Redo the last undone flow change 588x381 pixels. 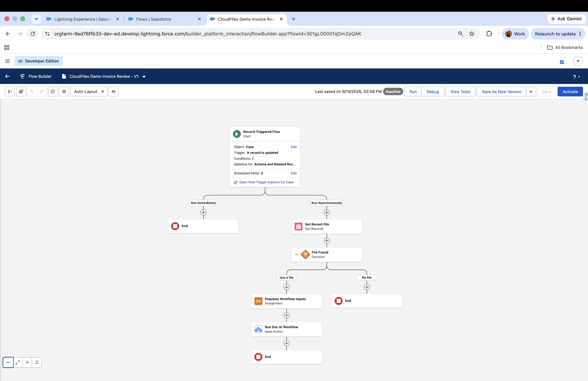coord(42,92)
